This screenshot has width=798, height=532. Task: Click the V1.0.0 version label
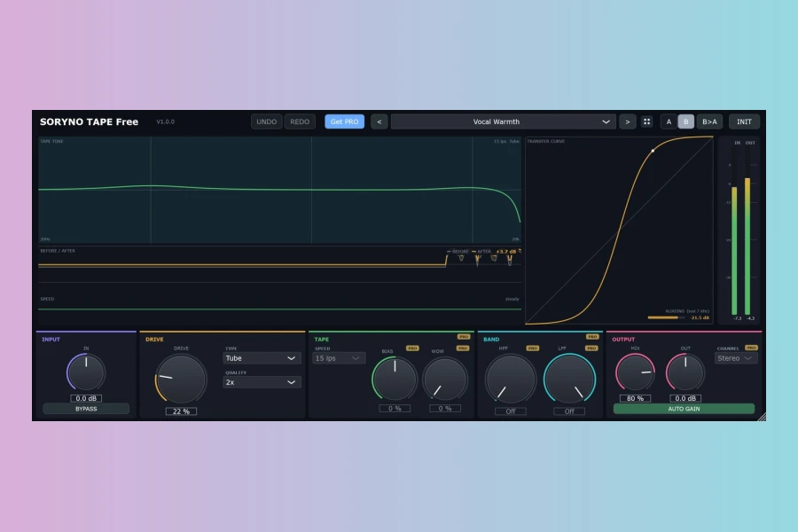click(x=166, y=121)
